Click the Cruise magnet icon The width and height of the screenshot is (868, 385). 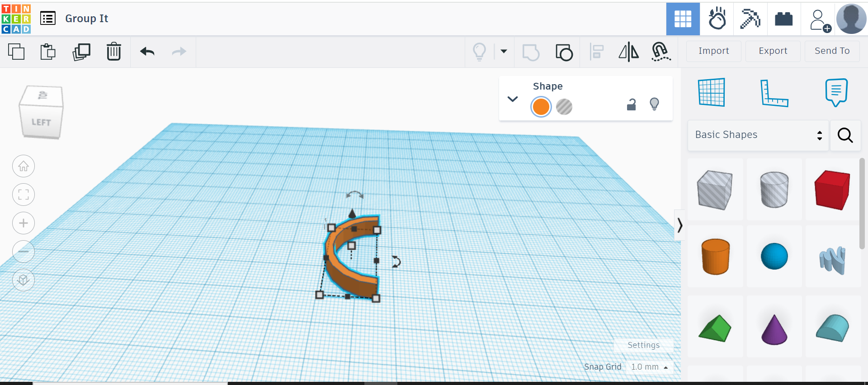coord(660,52)
